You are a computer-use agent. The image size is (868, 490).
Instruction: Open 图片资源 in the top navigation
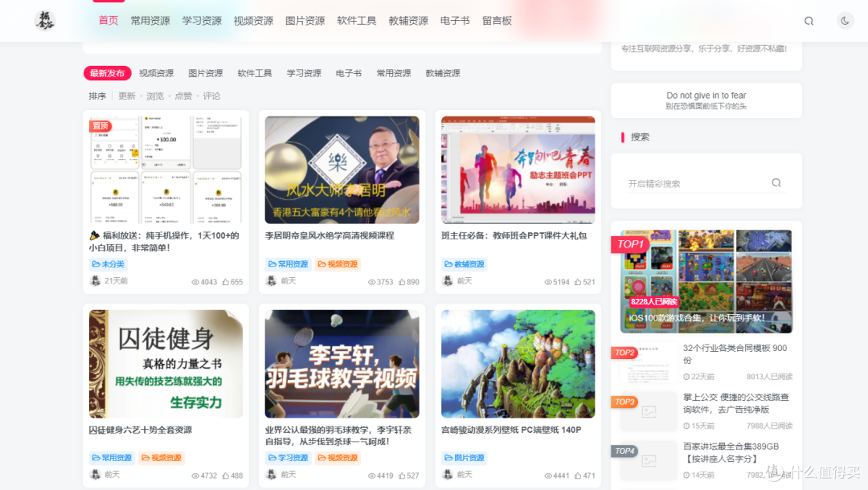(x=305, y=21)
